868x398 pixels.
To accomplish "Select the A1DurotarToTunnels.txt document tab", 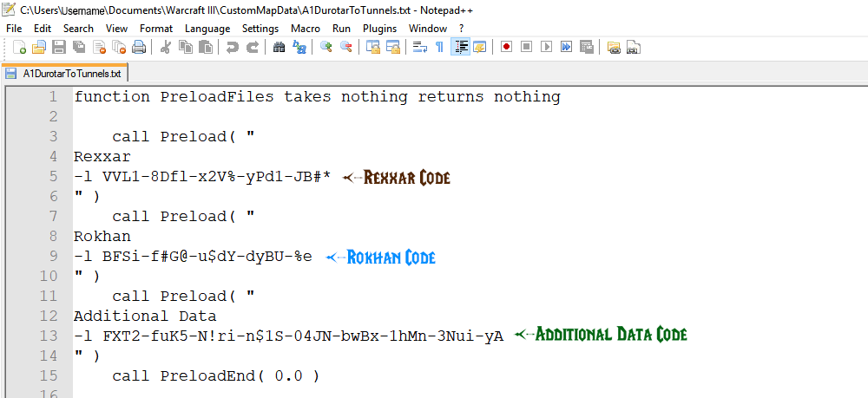I will (x=65, y=74).
